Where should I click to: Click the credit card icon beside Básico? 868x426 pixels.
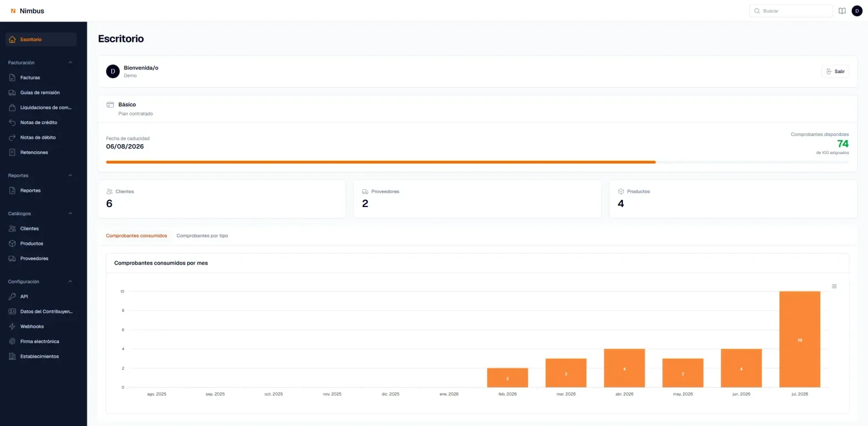[x=110, y=105]
